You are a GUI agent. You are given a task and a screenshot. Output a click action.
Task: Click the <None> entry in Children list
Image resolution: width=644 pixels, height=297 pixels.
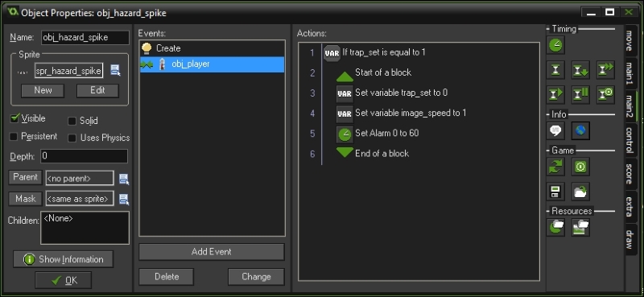58,219
